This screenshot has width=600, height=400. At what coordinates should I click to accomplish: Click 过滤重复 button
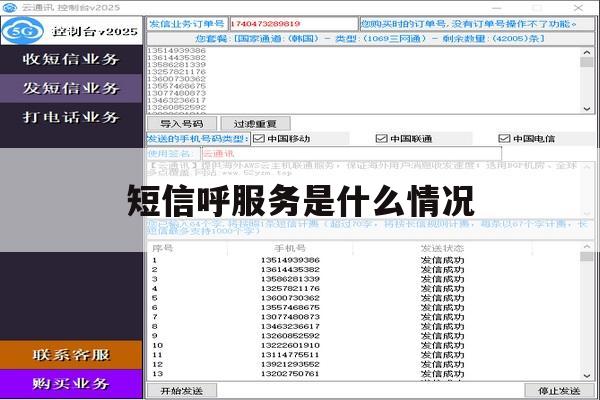(255, 124)
